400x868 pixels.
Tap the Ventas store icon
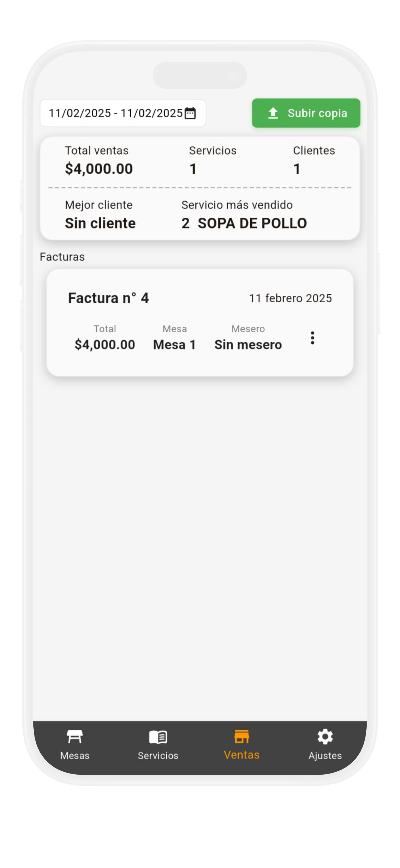coord(242,737)
